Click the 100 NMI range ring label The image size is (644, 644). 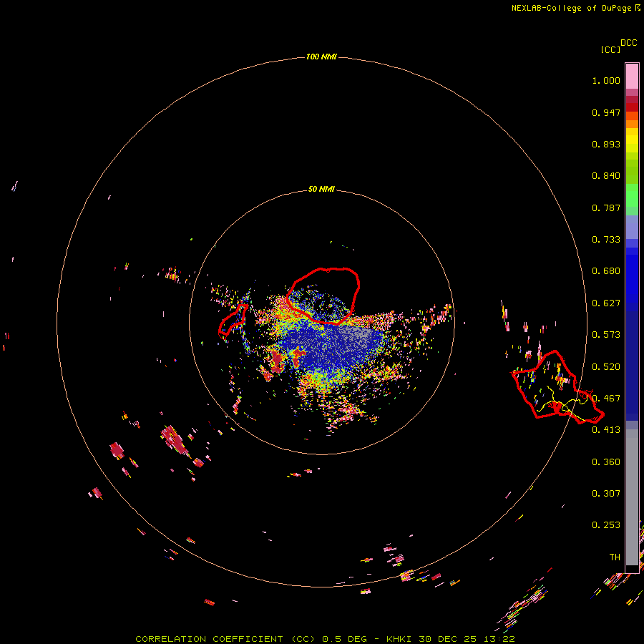[x=321, y=57]
